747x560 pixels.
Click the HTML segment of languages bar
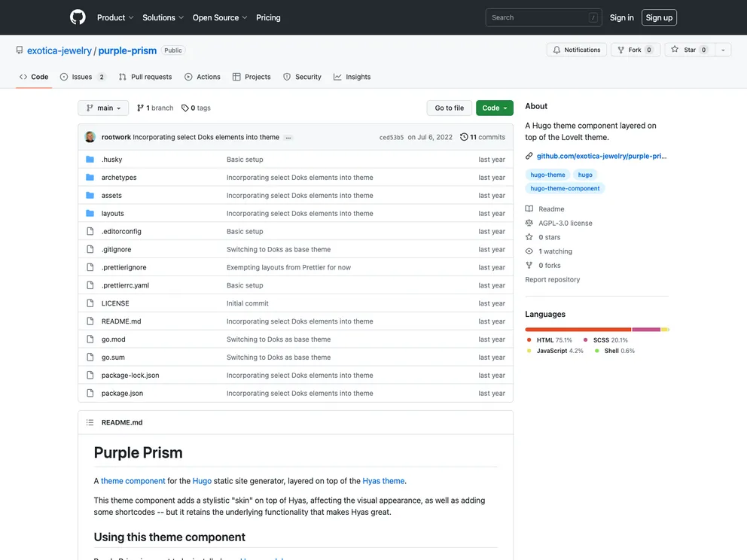tap(578, 330)
